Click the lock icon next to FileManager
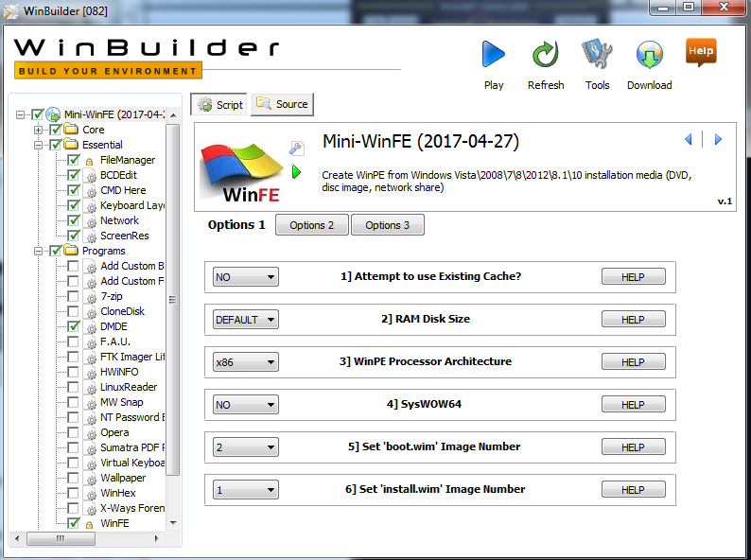The width and height of the screenshot is (751, 560). pos(89,161)
